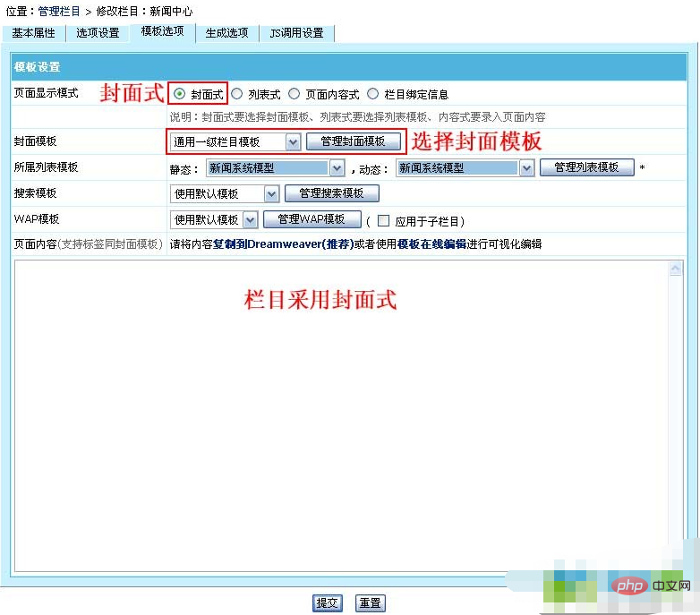Open the 封面模板 dropdown 通用一级栏目模板

click(235, 142)
